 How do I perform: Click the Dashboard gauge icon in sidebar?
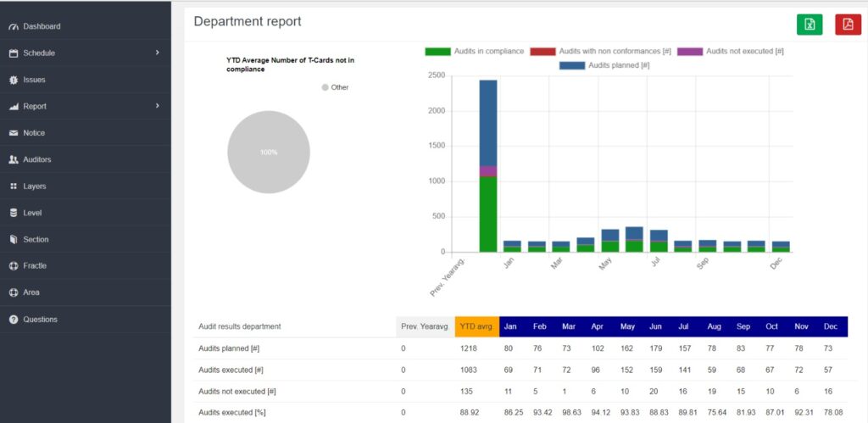(14, 26)
